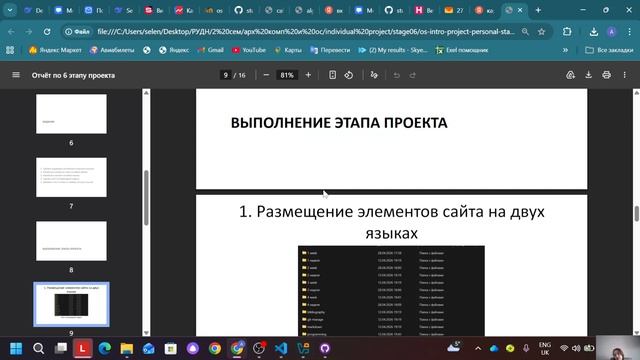Click the zoom magnifier icon in address bar
Viewport: 640px width, 360px height.
pyautogui.click(x=525, y=31)
